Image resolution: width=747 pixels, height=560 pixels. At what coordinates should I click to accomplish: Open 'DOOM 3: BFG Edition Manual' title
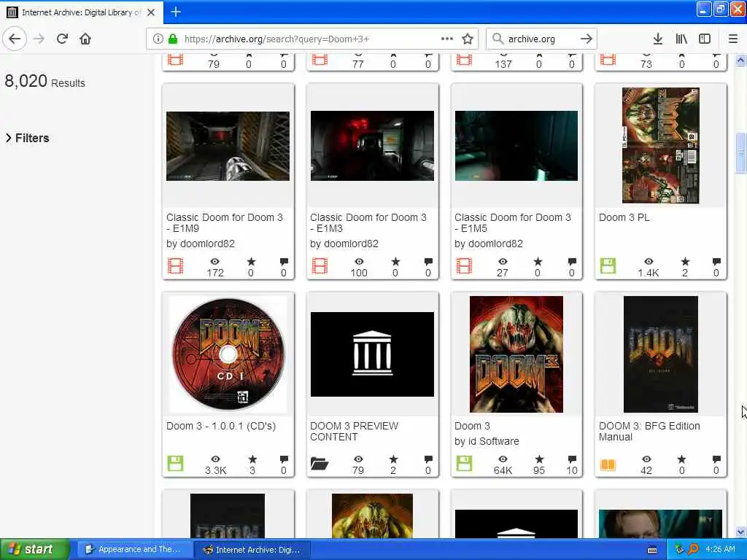point(649,432)
